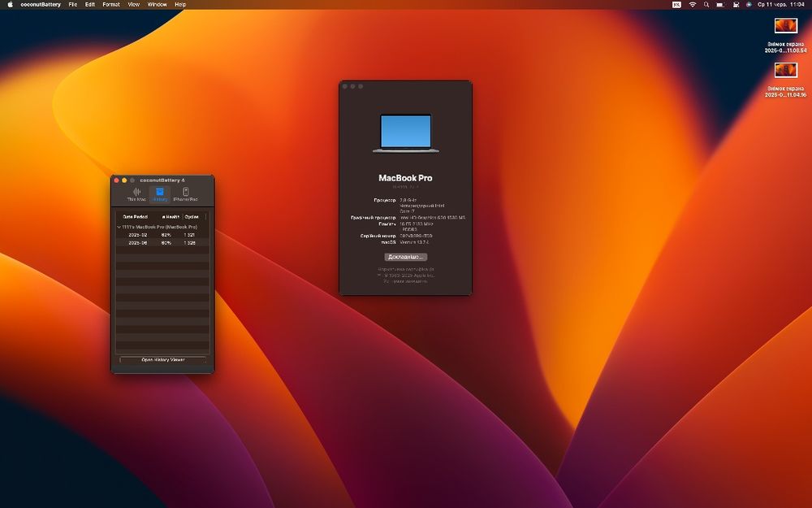Switch to iPhone/iPad tab in coconutBattery
The width and height of the screenshot is (812, 508).
[185, 195]
